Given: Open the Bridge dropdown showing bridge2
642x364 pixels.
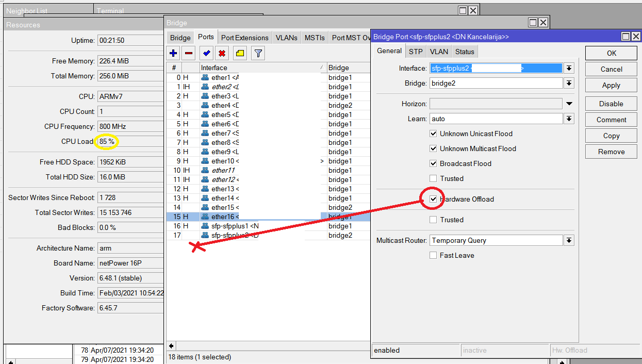Looking at the screenshot, I should [x=569, y=83].
